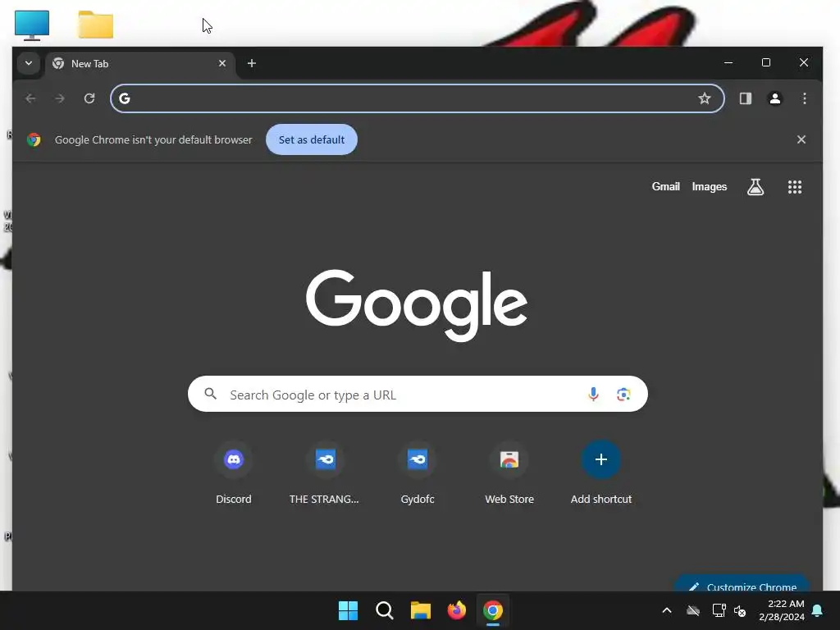The height and width of the screenshot is (630, 840).
Task: Select the New Tab tab
Action: coord(140,64)
